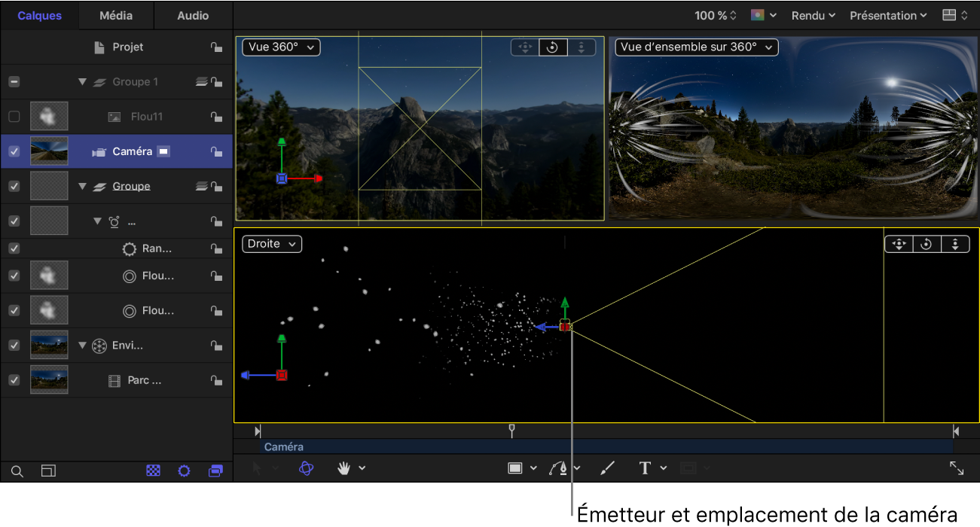This screenshot has width=980, height=527.
Task: Collapse the Groupe 1 disclosure triangle
Action: (x=83, y=82)
